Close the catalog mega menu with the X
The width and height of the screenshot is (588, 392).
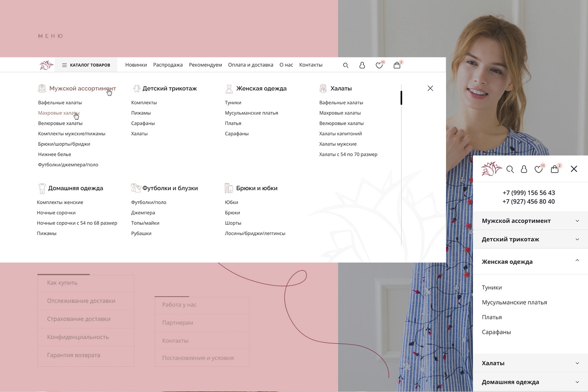pyautogui.click(x=430, y=88)
